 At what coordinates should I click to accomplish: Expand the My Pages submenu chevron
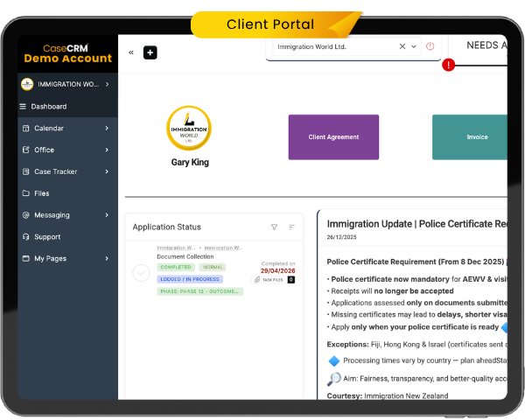click(107, 259)
